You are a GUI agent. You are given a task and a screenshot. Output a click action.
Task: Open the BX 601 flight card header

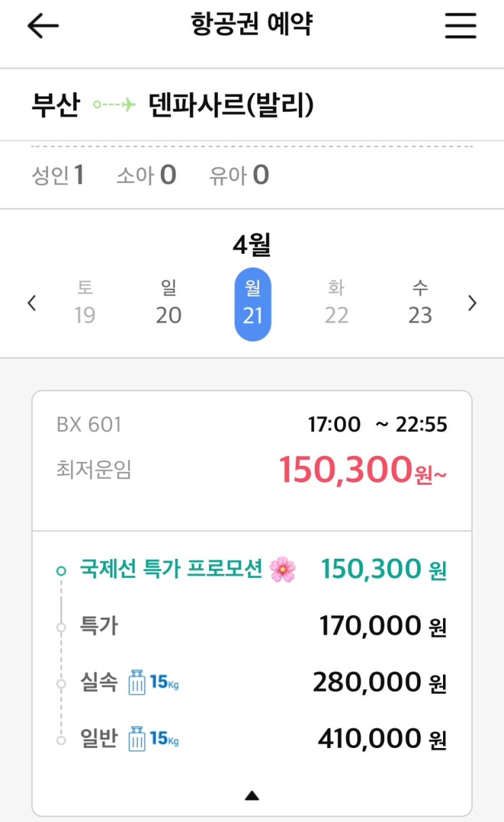coord(252,448)
